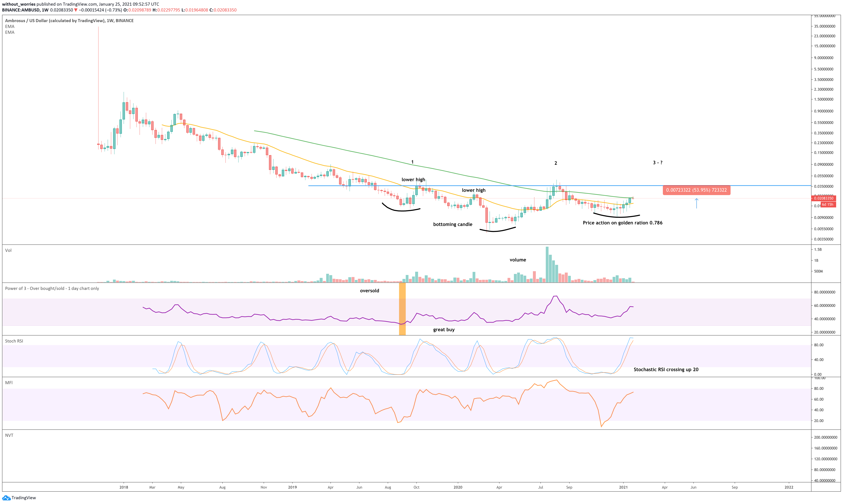Select the 'great buy' annotation text
The width and height of the screenshot is (843, 504).
(x=444, y=329)
